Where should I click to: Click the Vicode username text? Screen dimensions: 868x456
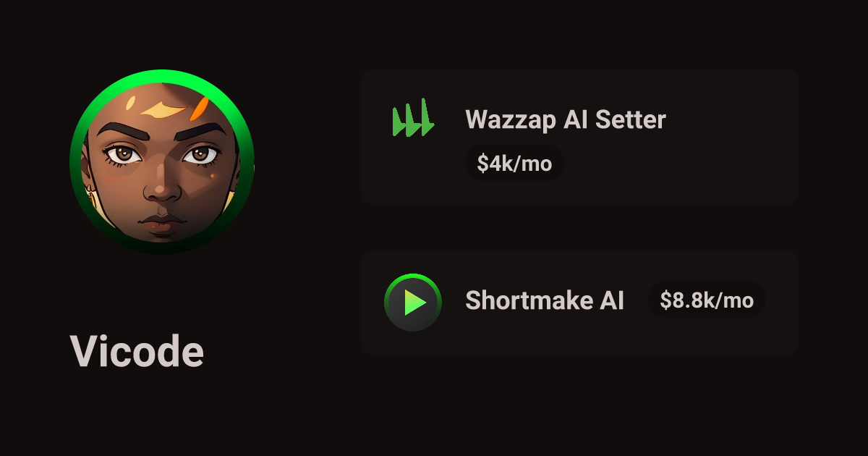click(137, 352)
